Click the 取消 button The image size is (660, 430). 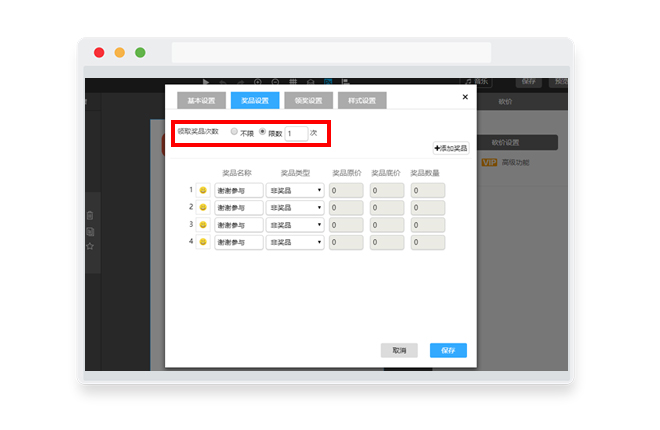(x=399, y=350)
